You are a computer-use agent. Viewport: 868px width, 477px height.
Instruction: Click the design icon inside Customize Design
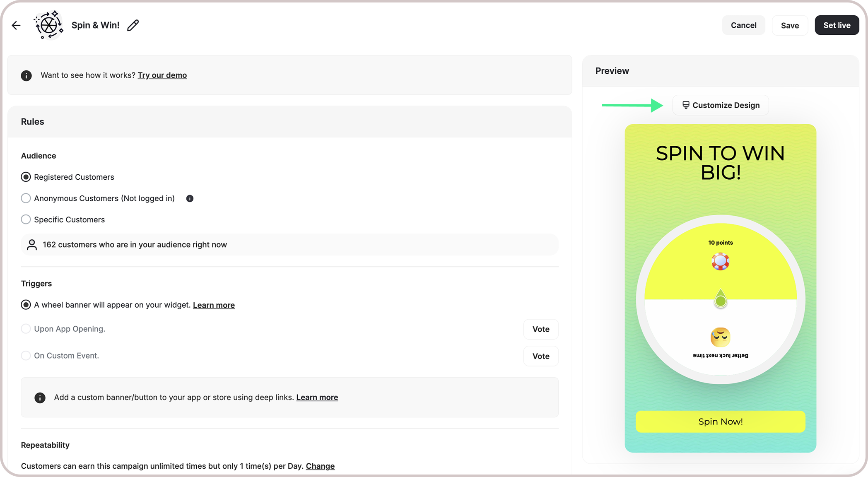coord(687,105)
